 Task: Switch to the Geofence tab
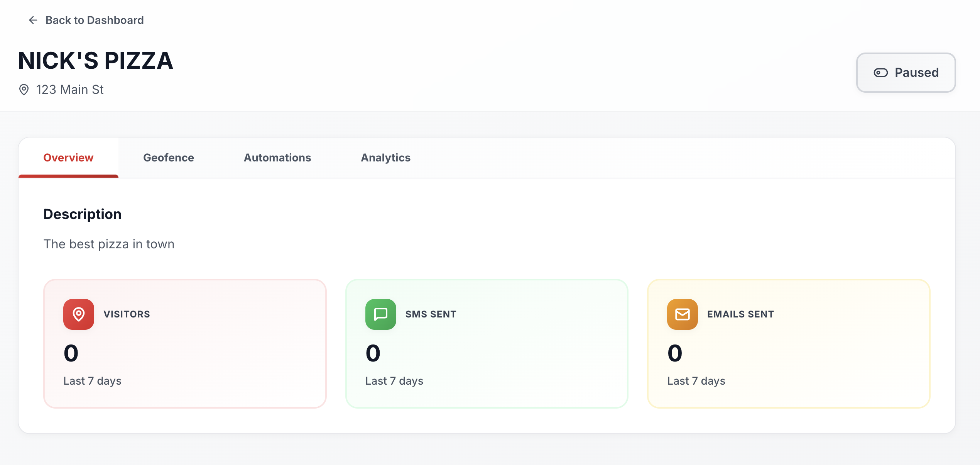tap(168, 158)
